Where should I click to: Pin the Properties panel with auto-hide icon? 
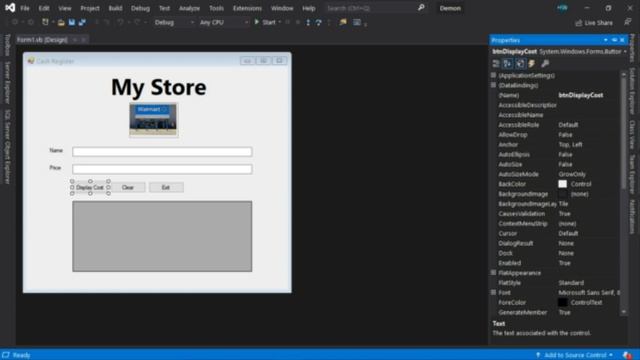[614, 40]
